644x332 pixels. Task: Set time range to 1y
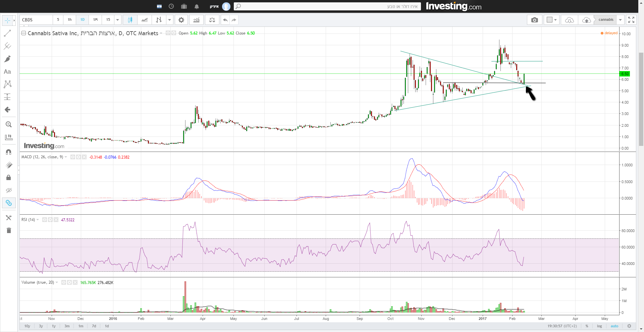click(54, 326)
